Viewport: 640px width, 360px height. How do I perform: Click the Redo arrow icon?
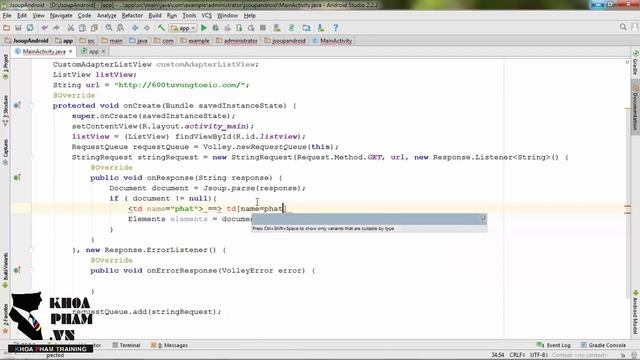[56, 28]
